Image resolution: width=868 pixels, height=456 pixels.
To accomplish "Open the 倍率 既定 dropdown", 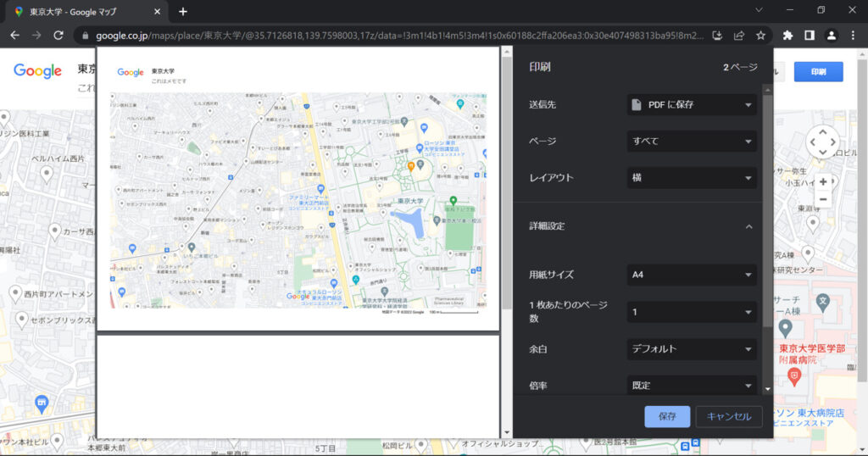I will point(692,385).
